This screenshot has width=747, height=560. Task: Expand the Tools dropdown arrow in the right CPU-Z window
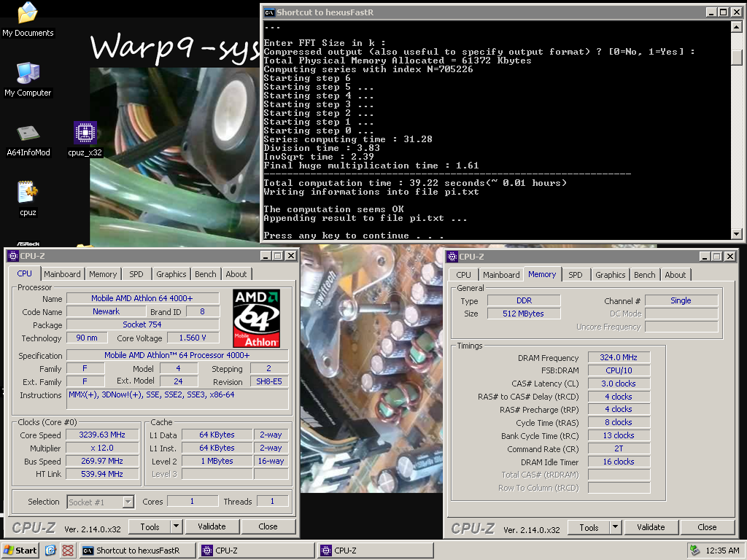(616, 526)
